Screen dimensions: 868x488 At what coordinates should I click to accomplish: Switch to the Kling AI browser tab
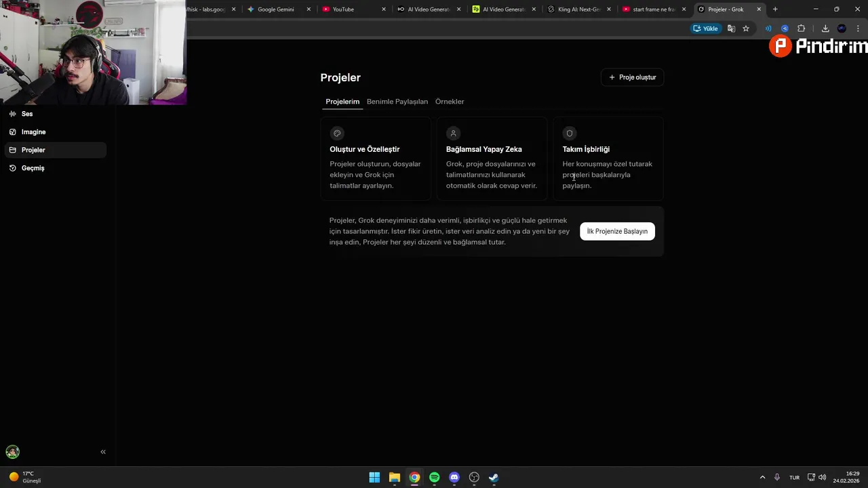coord(579,9)
